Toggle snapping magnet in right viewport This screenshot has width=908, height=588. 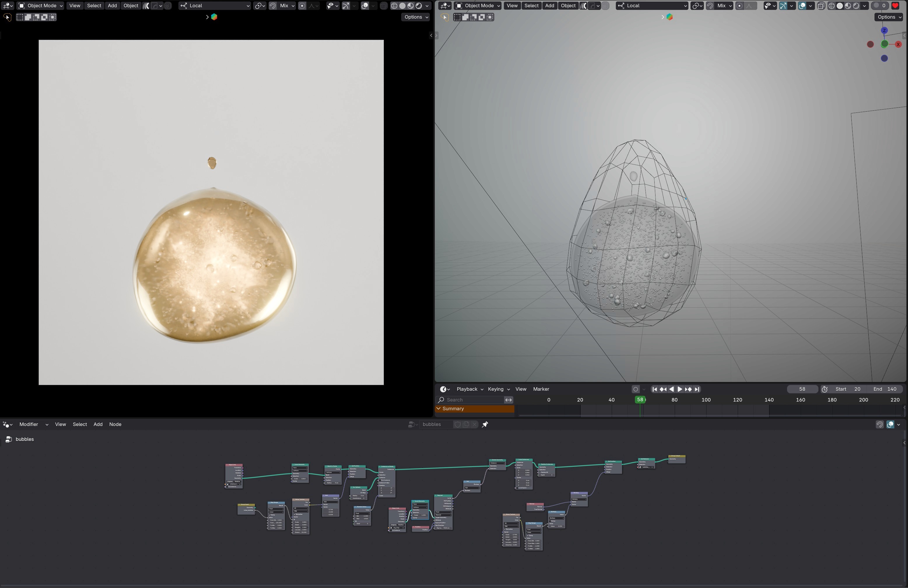pyautogui.click(x=710, y=6)
